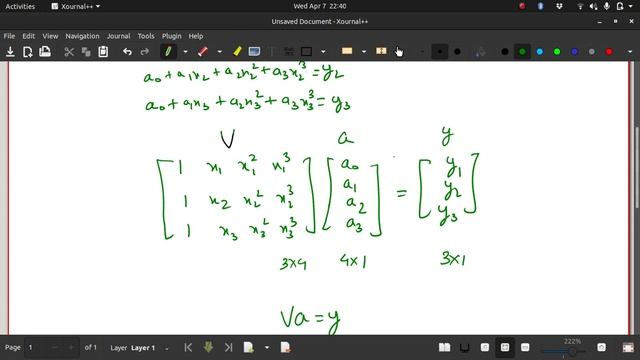640x360 pixels.
Task: Click the green Next page arrow
Action: [x=208, y=347]
